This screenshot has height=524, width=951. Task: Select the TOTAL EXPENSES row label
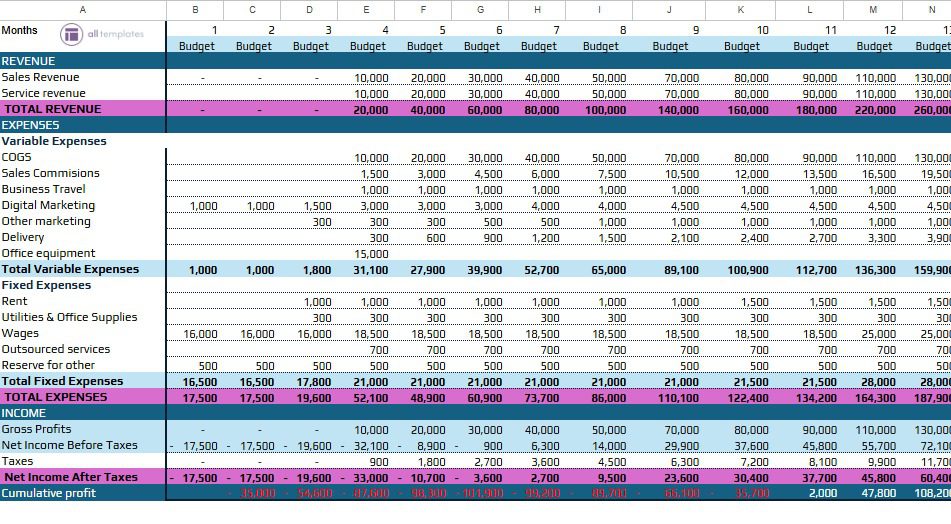tap(54, 397)
